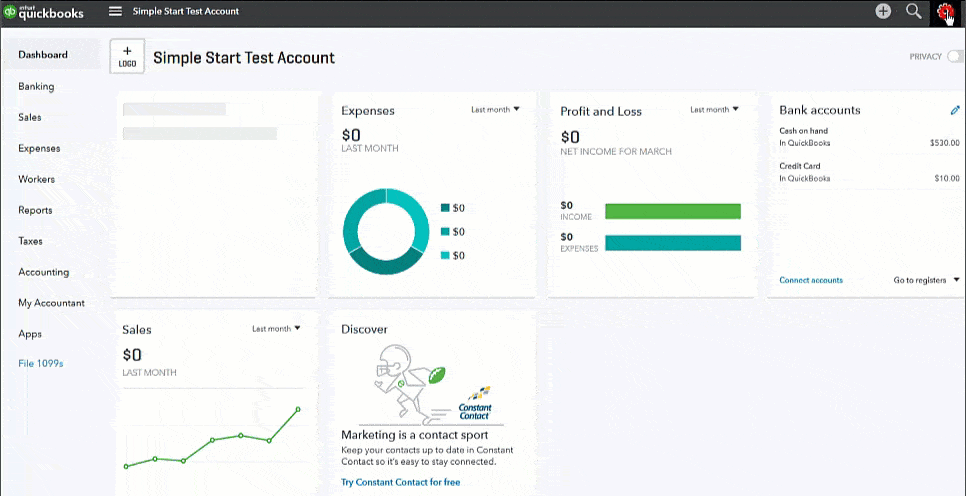Go to Reports in the sidebar

[35, 210]
